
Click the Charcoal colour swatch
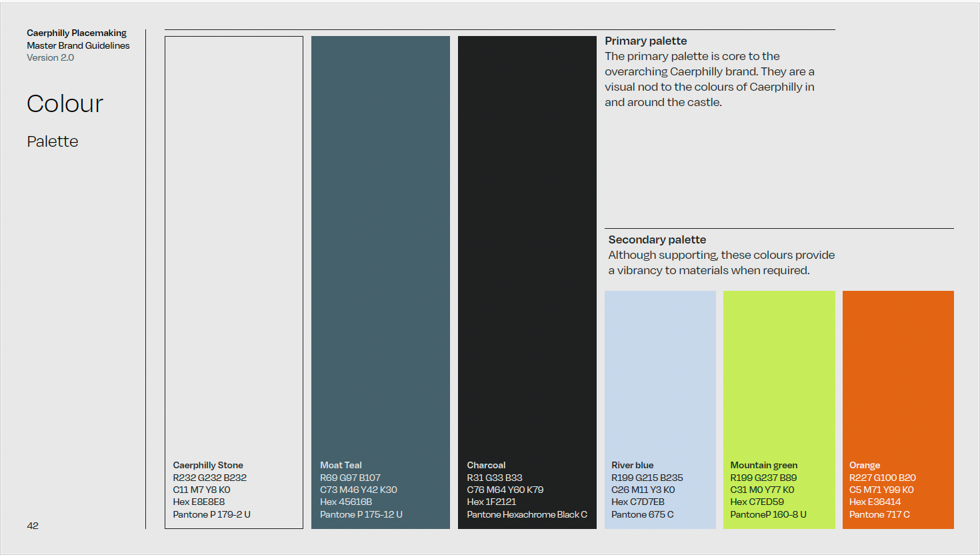point(527,282)
